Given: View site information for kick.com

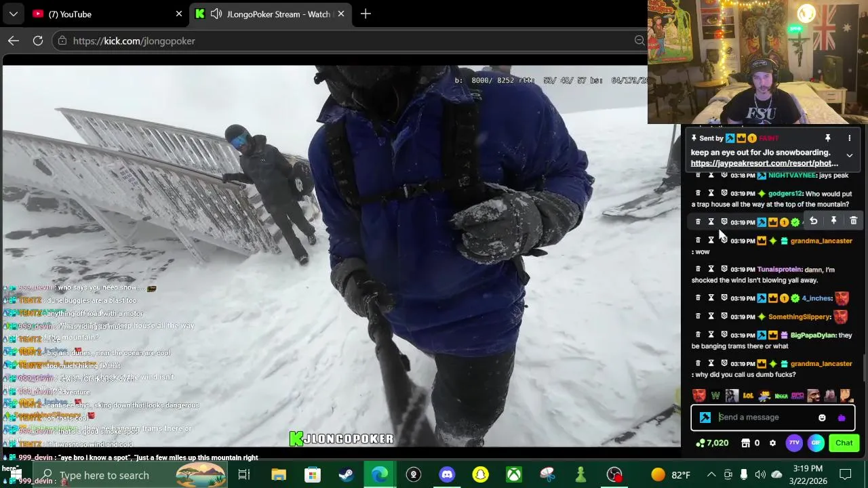Looking at the screenshot, I should [62, 41].
